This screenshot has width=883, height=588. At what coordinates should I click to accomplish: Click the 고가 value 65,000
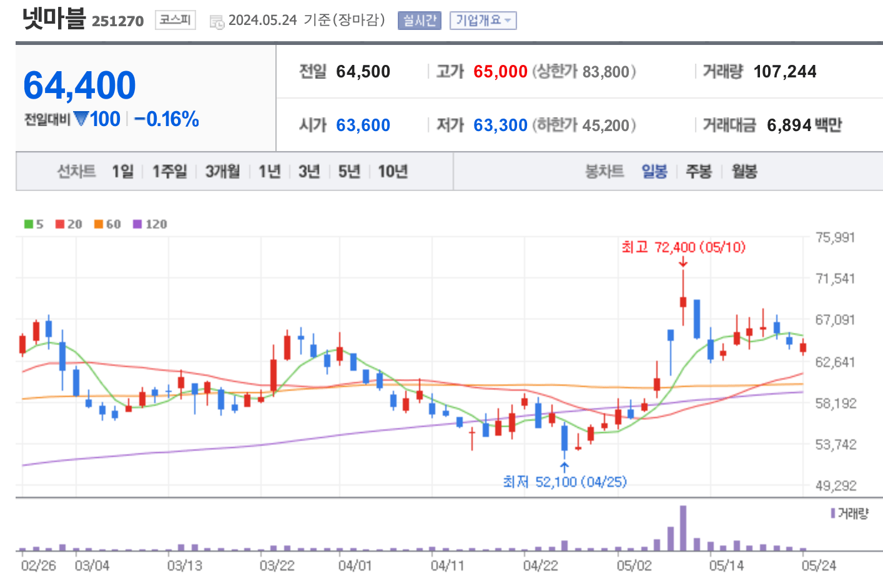[x=500, y=72]
